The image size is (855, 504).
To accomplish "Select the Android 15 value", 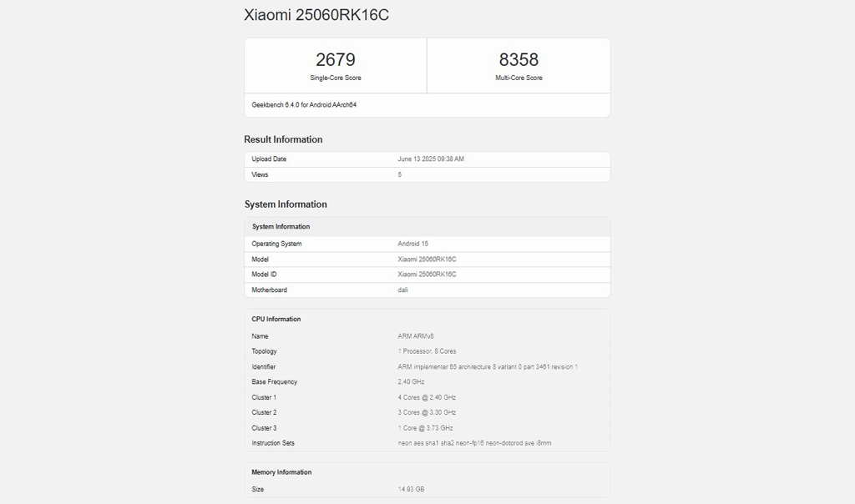I will pyautogui.click(x=412, y=244).
